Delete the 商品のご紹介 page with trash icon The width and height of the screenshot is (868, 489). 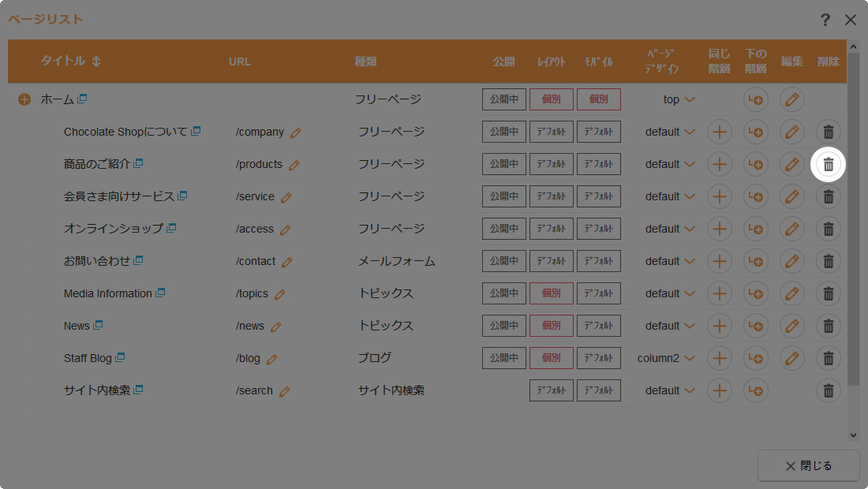pyautogui.click(x=828, y=164)
